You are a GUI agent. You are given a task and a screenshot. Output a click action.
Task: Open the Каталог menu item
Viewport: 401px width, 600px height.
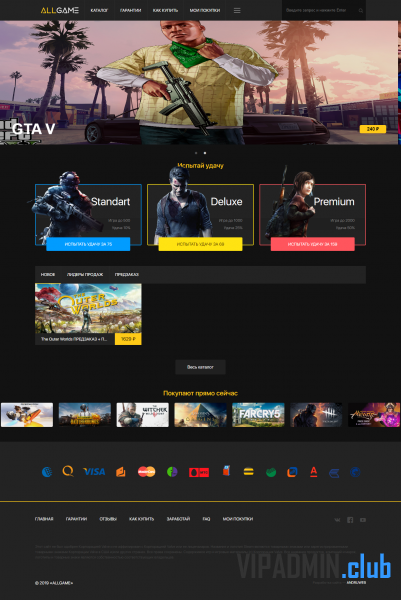coord(99,10)
